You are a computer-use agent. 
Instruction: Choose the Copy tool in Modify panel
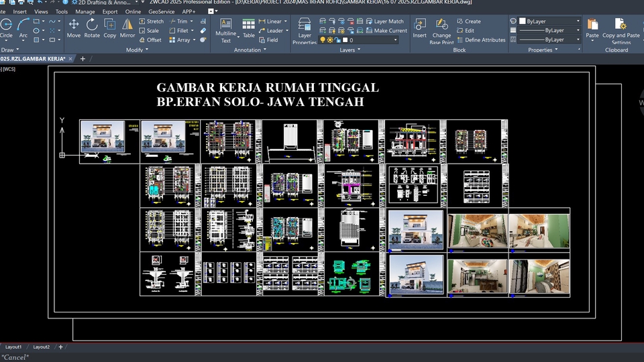[x=109, y=27]
